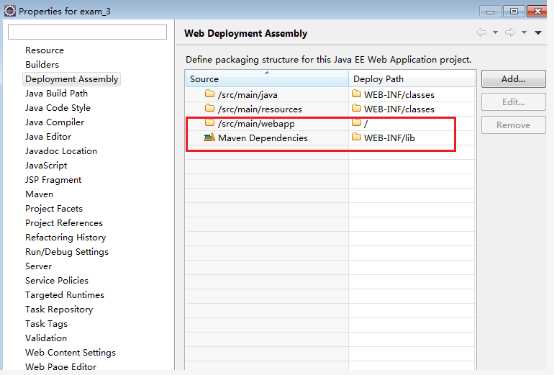554x375 pixels.
Task: Open Server page
Action: tap(39, 266)
